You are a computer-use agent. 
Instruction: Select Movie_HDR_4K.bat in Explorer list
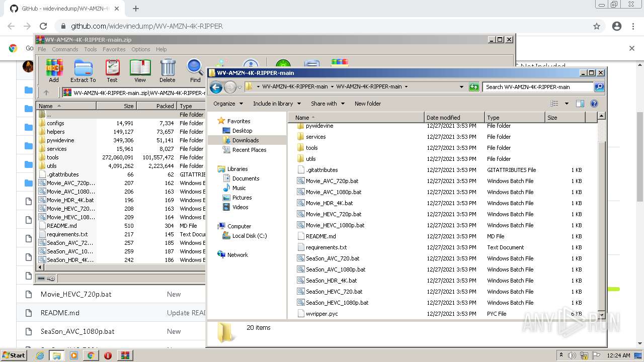[329, 203]
